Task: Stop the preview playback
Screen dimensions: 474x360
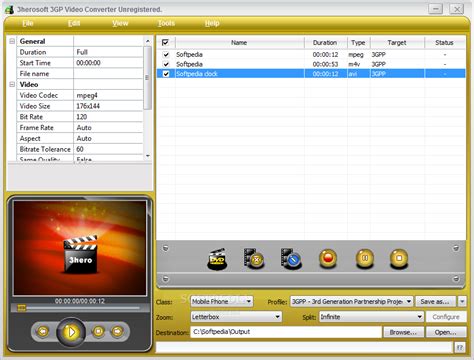Action: pos(98,331)
